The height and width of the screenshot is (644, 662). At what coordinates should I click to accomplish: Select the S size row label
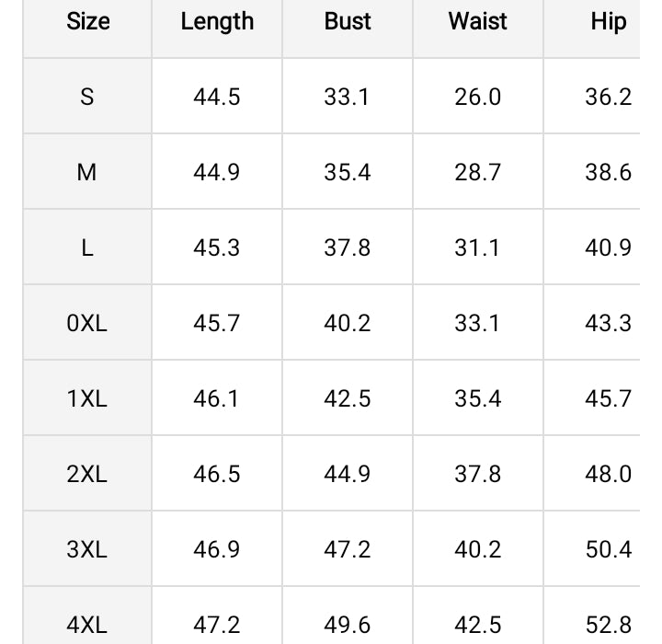tap(87, 97)
